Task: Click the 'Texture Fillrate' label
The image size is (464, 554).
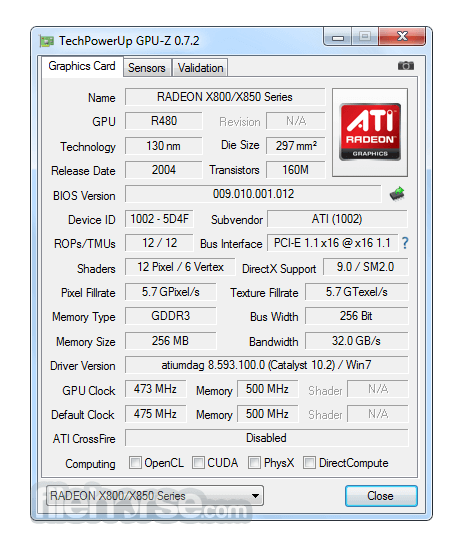Action: 264,293
